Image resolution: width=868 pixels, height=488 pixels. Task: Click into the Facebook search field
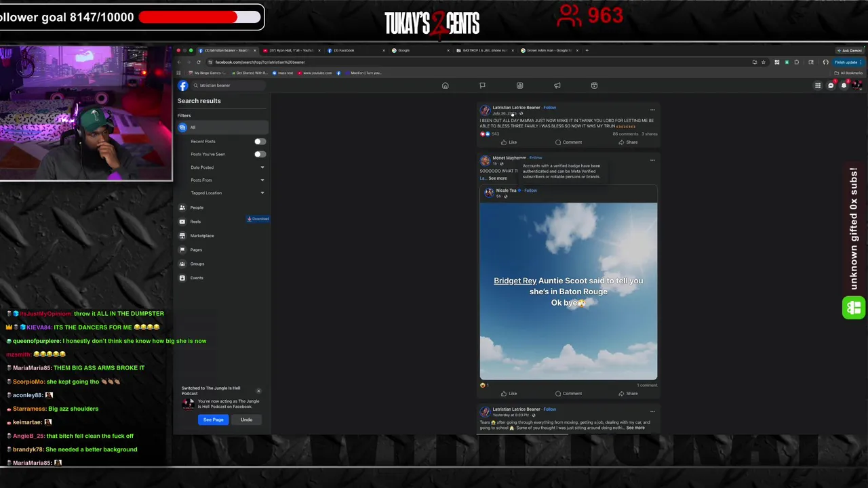[x=227, y=85]
